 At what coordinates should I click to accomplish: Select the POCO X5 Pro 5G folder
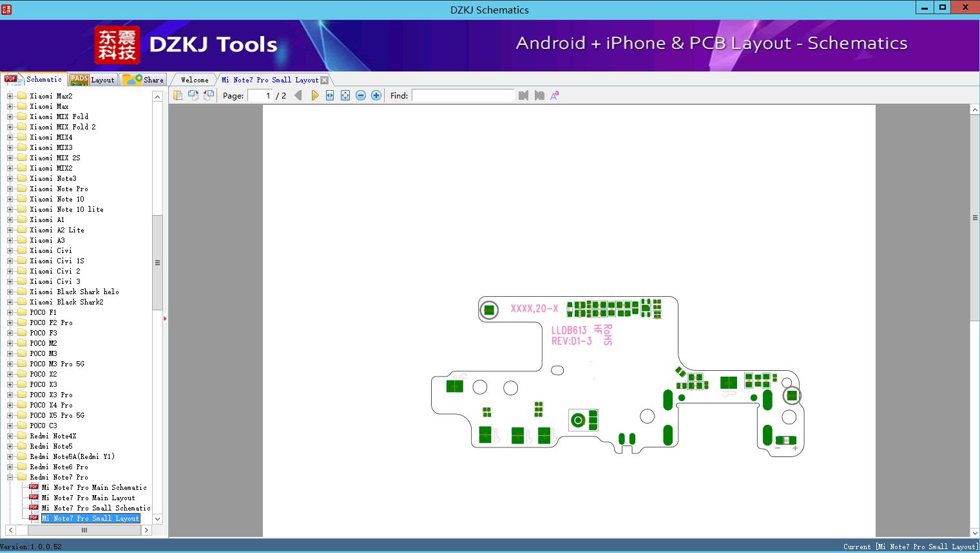tap(57, 415)
